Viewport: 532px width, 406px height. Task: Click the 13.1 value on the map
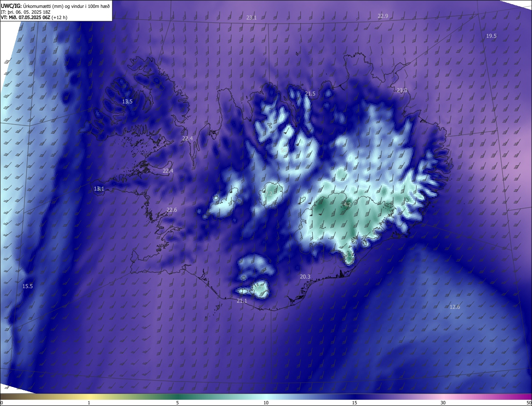click(99, 188)
